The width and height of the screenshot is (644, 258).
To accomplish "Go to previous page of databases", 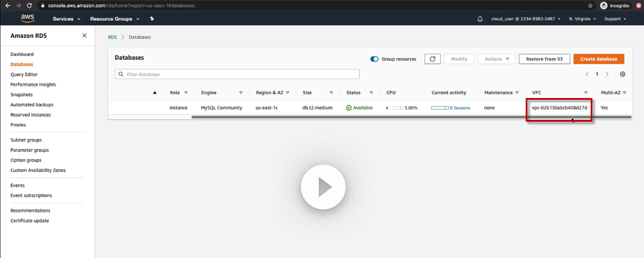I will click(587, 74).
